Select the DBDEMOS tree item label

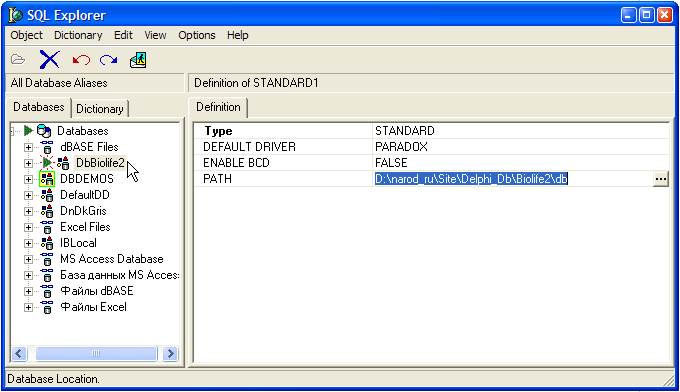coord(87,179)
